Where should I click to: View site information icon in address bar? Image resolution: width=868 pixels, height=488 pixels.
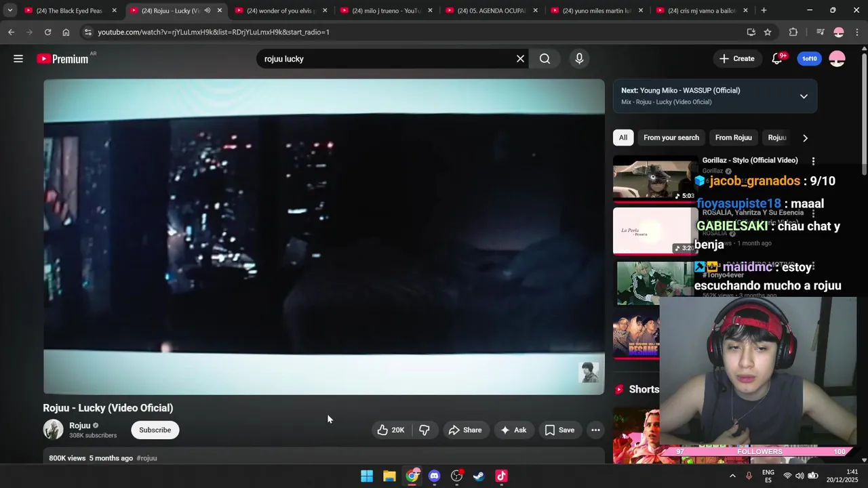tap(87, 32)
